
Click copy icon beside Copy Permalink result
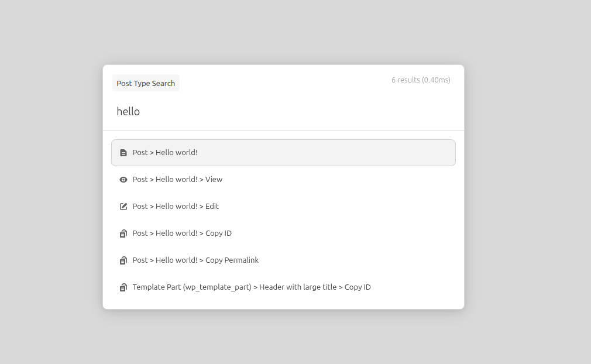click(x=123, y=260)
